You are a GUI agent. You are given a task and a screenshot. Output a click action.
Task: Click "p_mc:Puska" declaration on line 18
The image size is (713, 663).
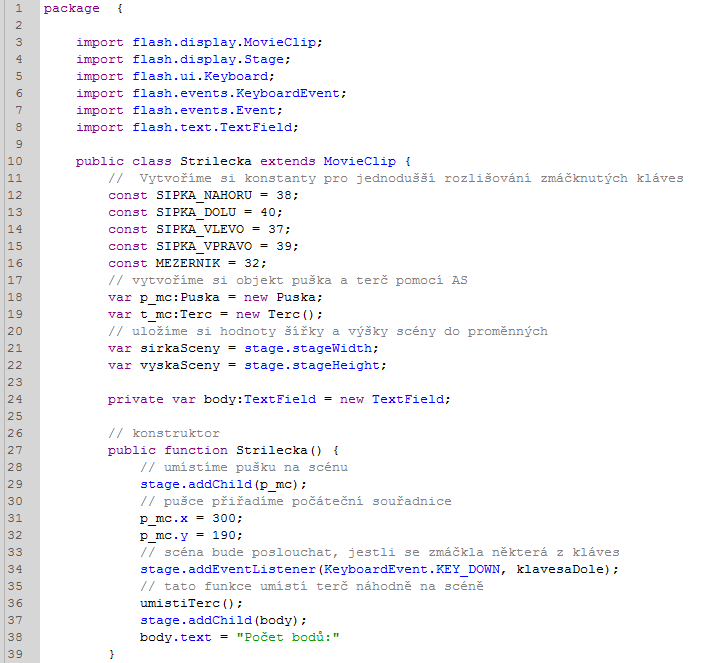[180, 298]
